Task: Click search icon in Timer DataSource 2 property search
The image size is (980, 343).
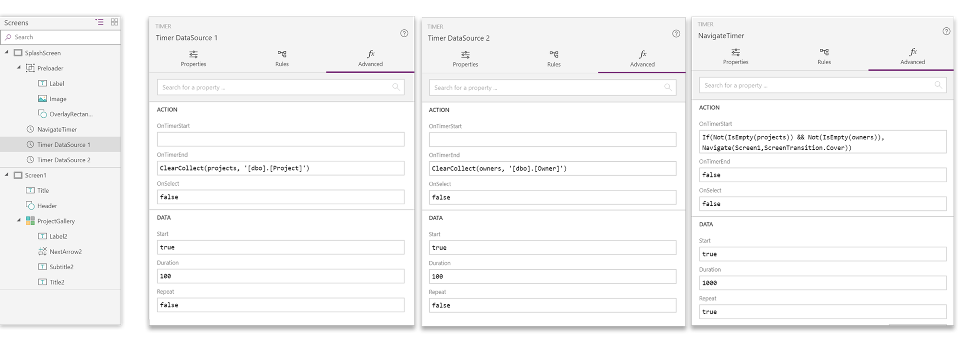Action: (x=668, y=88)
